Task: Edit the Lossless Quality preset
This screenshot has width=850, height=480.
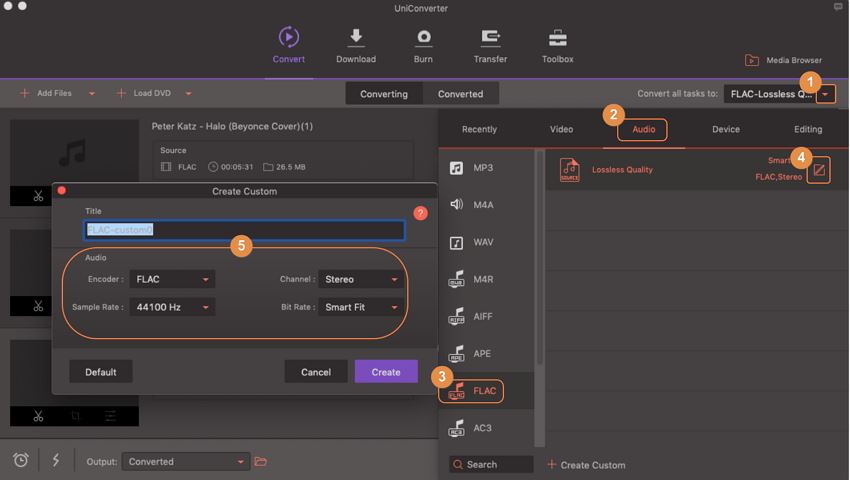Action: pos(819,170)
